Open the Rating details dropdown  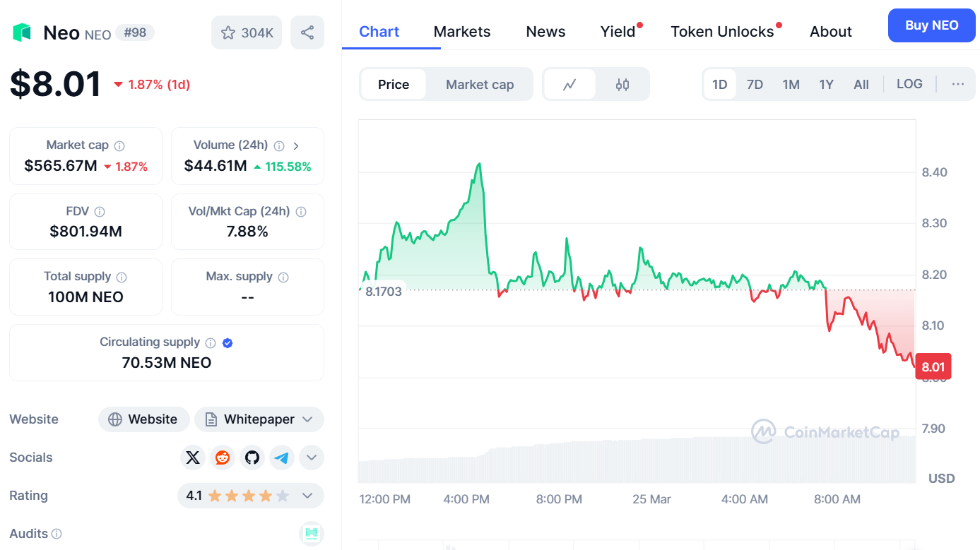point(308,496)
